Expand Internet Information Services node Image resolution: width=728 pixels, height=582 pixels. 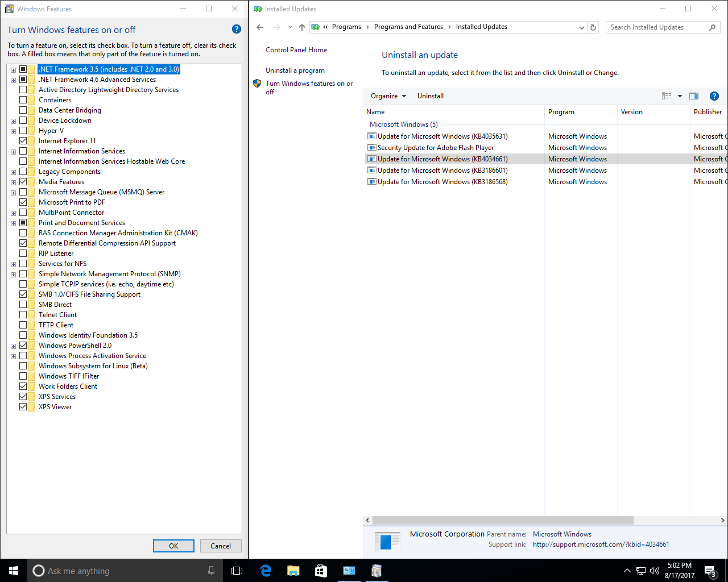tap(13, 152)
